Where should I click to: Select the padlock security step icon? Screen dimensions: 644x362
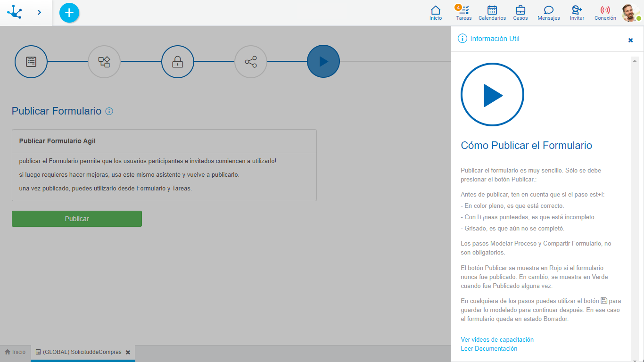point(178,62)
